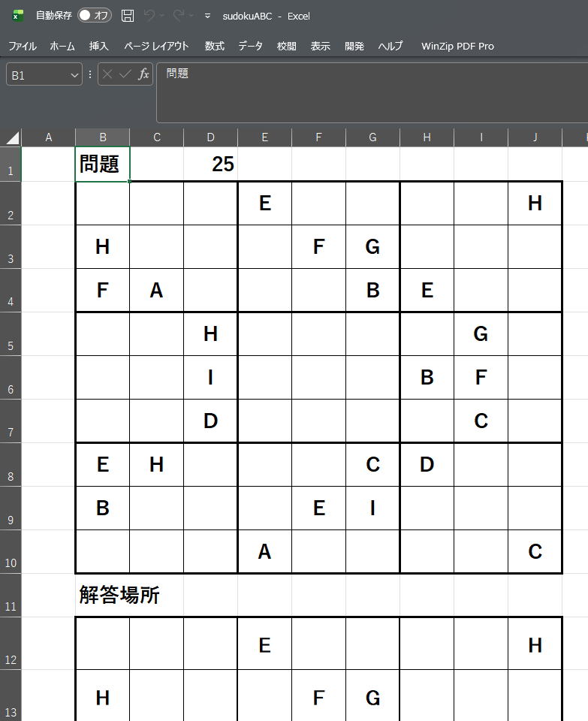Click the Undo arrow icon
The width and height of the screenshot is (588, 721).
point(150,16)
